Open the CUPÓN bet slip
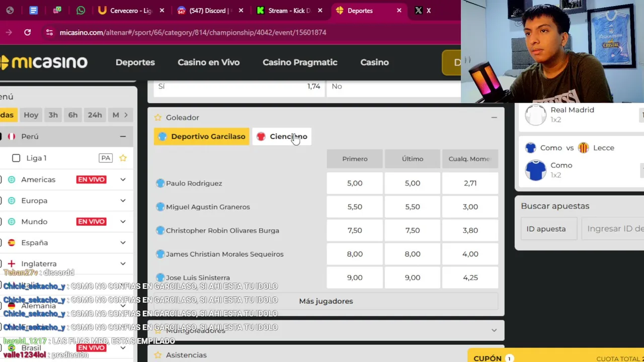The image size is (644, 362). pos(555,358)
